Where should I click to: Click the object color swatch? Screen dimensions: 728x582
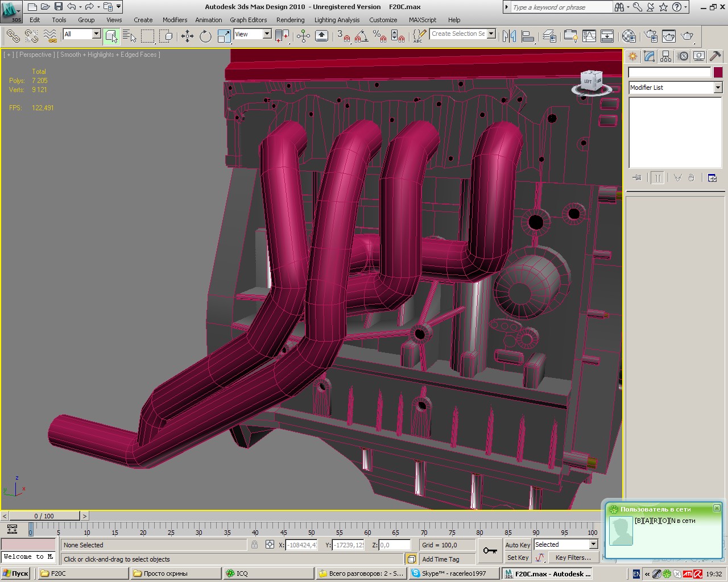(x=718, y=72)
